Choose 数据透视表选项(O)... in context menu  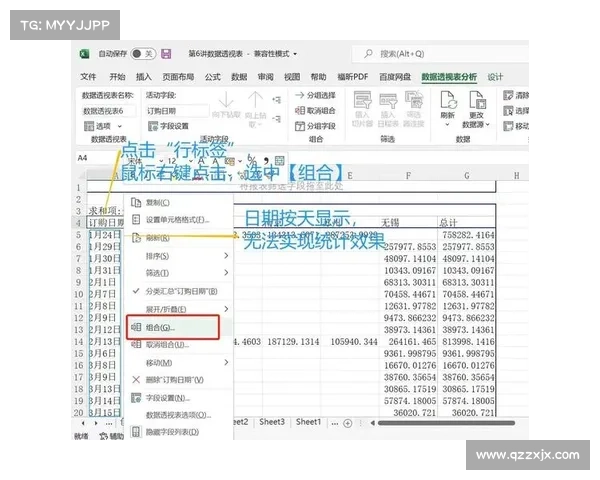[x=178, y=415]
